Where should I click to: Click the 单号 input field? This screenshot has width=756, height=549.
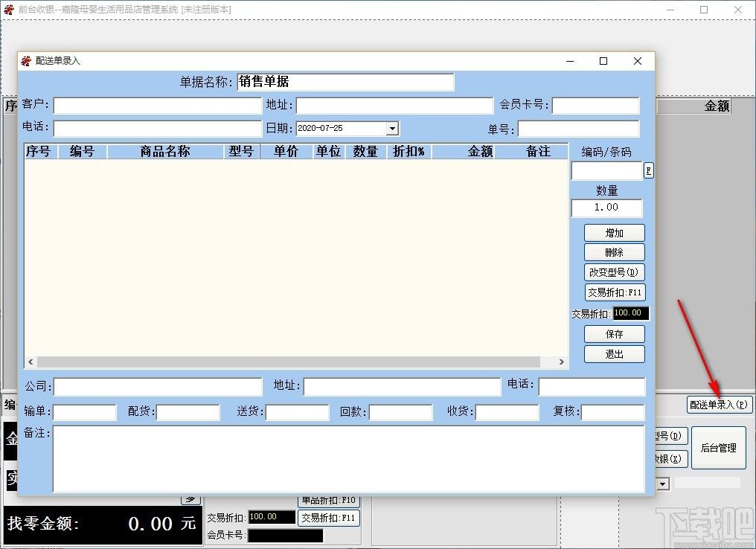(579, 129)
